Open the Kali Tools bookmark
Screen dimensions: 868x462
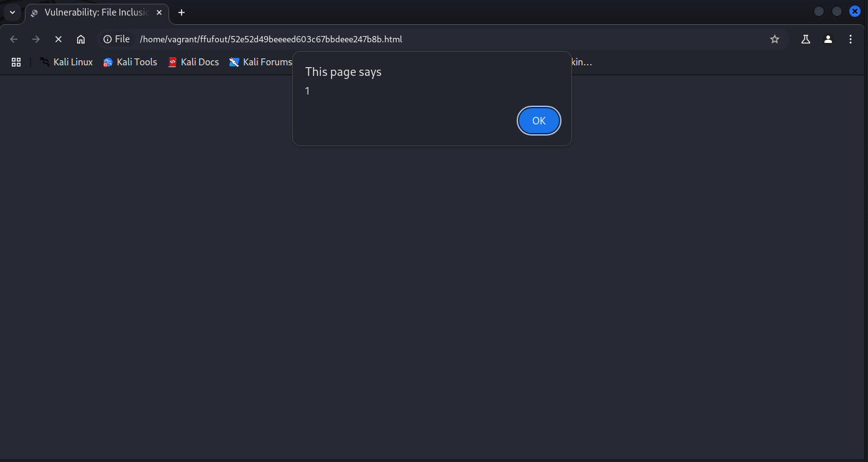(130, 62)
